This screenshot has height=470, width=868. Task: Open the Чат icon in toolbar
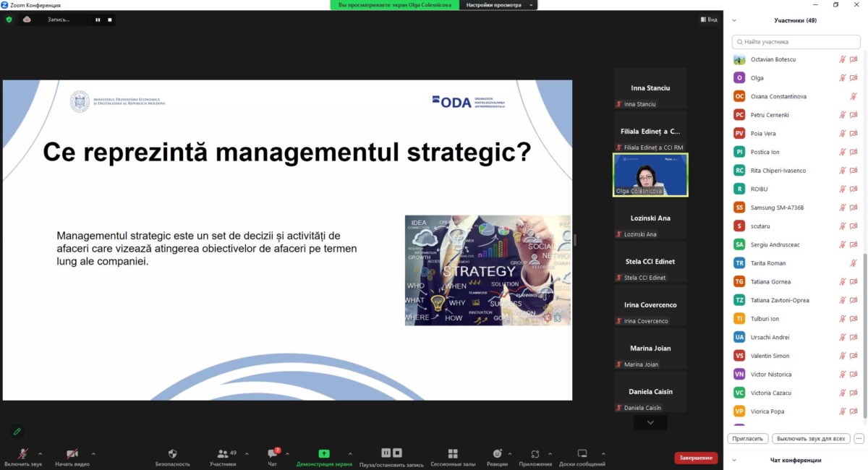[x=273, y=453]
